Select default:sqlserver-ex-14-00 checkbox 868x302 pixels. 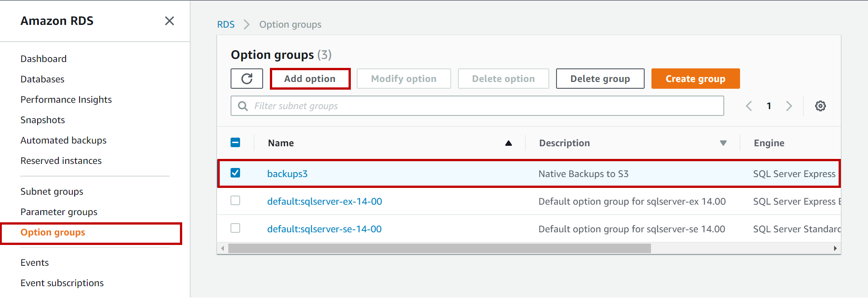[x=236, y=201]
